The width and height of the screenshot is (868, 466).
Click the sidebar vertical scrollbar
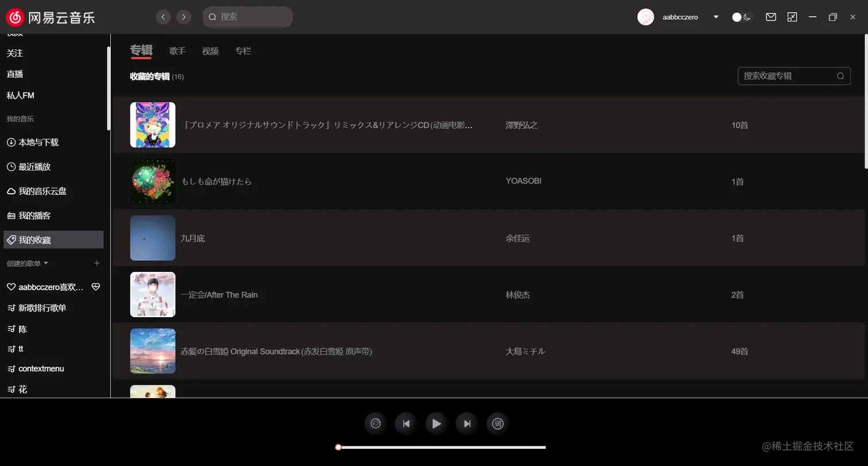click(x=108, y=88)
